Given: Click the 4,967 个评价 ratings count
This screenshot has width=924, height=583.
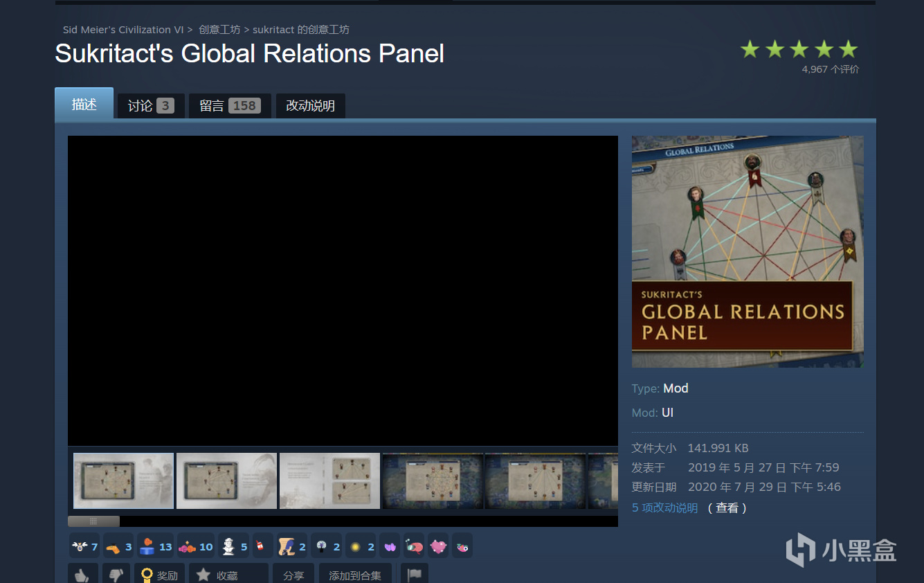Looking at the screenshot, I should pos(831,69).
